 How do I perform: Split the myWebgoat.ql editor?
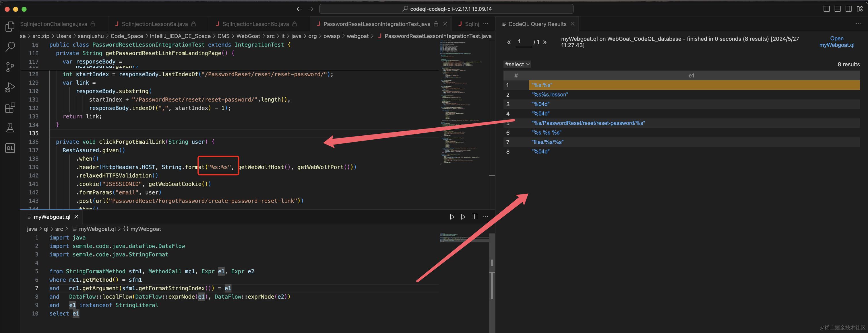(x=474, y=217)
